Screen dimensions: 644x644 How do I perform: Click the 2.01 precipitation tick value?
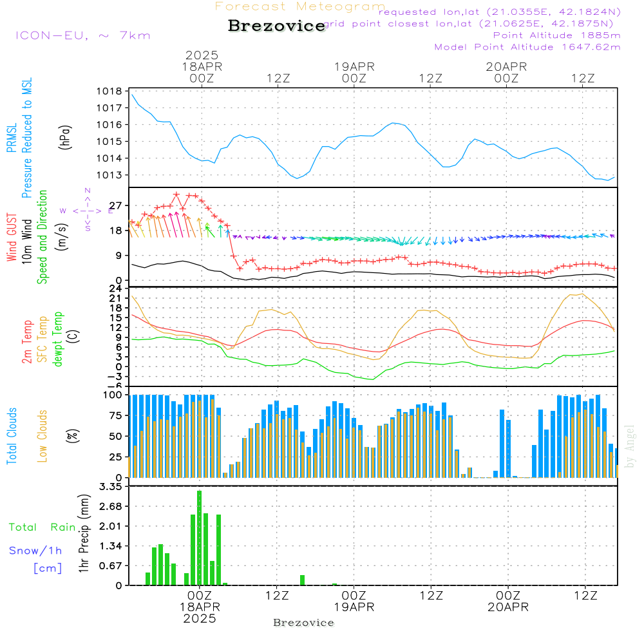click(111, 527)
